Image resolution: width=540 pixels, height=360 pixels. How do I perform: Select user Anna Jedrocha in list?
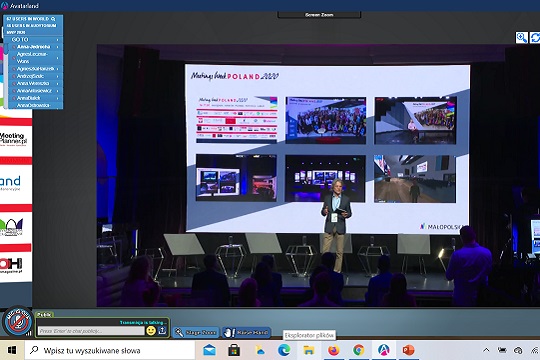click(x=33, y=47)
